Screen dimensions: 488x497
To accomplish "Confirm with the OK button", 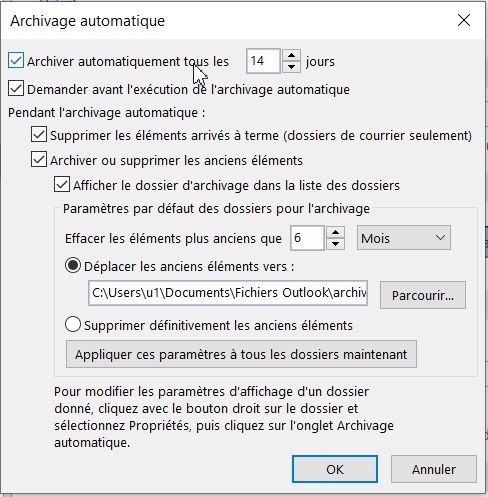I will point(335,469).
